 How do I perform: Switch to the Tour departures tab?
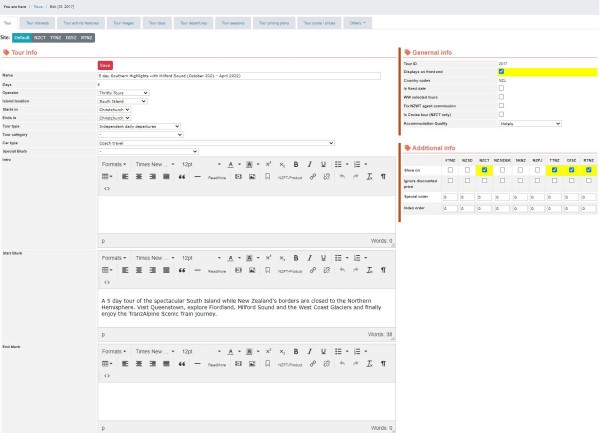[193, 23]
